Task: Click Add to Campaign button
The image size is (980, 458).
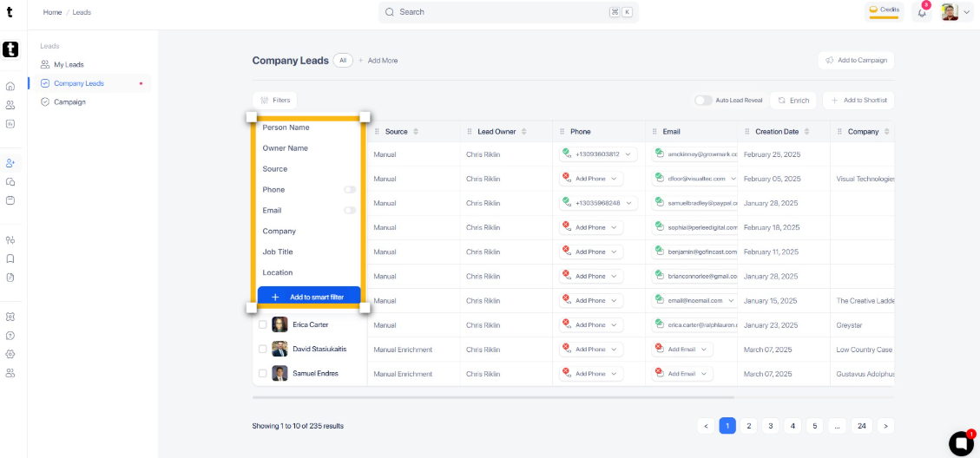Action: [x=856, y=60]
